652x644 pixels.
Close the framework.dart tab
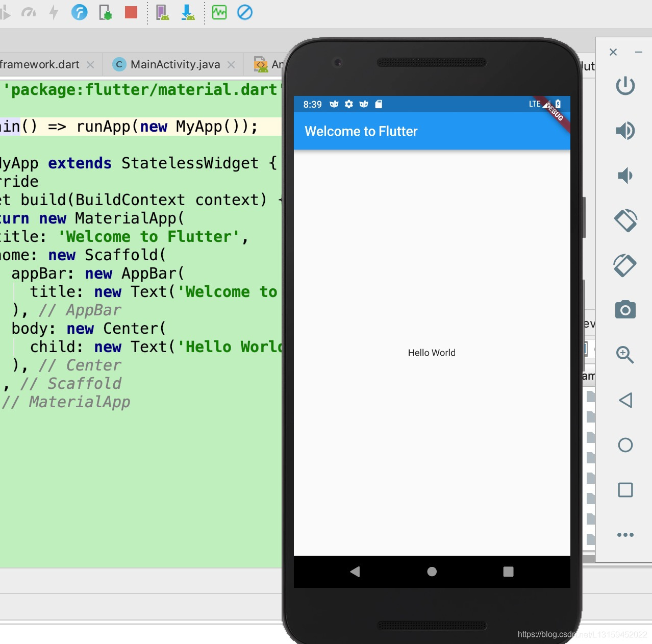(x=90, y=65)
